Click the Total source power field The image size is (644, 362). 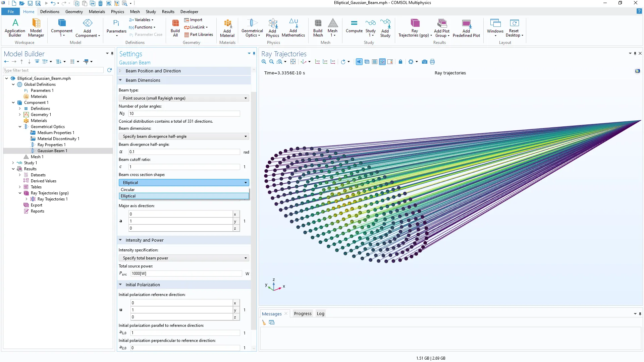click(185, 274)
